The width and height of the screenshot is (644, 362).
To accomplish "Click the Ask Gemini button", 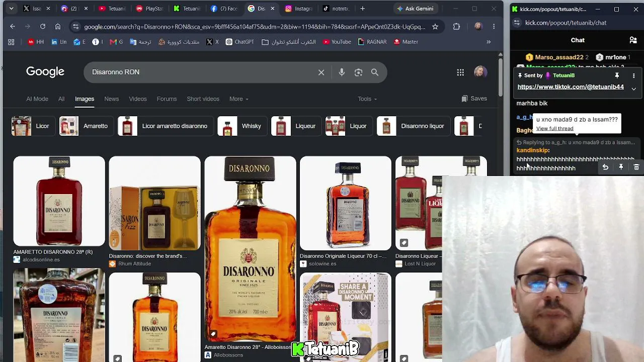I will click(415, 9).
